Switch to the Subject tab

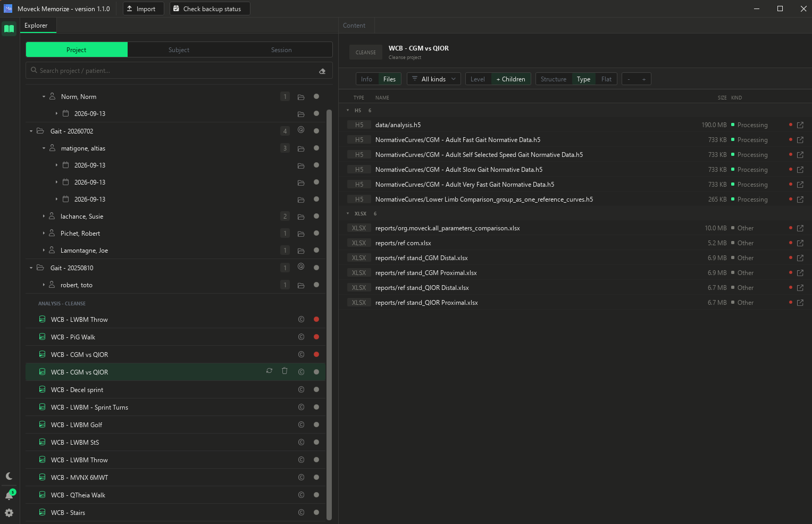point(179,50)
